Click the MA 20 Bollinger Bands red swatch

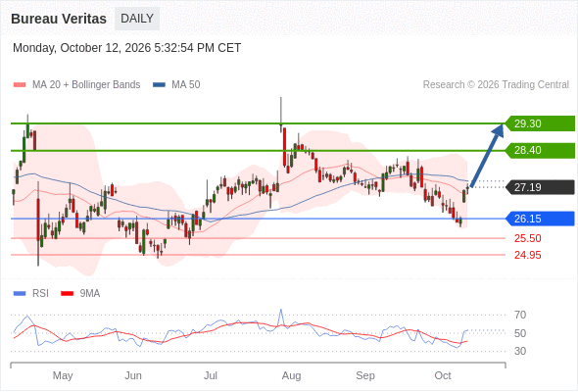(20, 85)
